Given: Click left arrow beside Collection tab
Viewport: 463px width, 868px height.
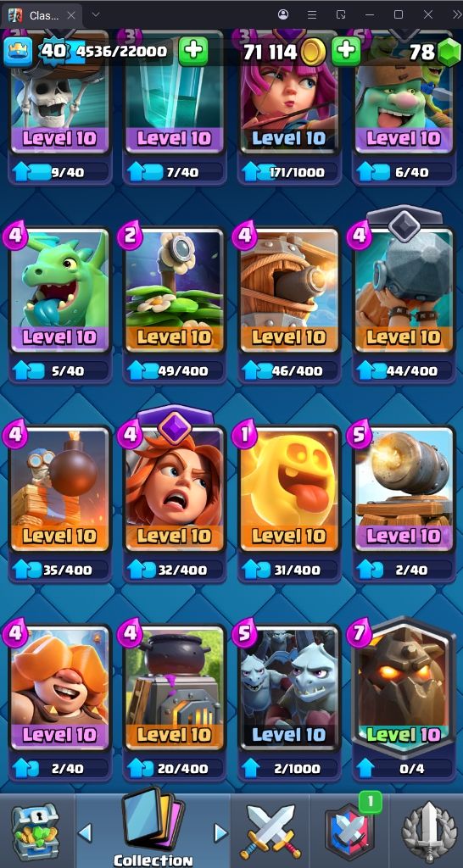Looking at the screenshot, I should click(x=85, y=832).
